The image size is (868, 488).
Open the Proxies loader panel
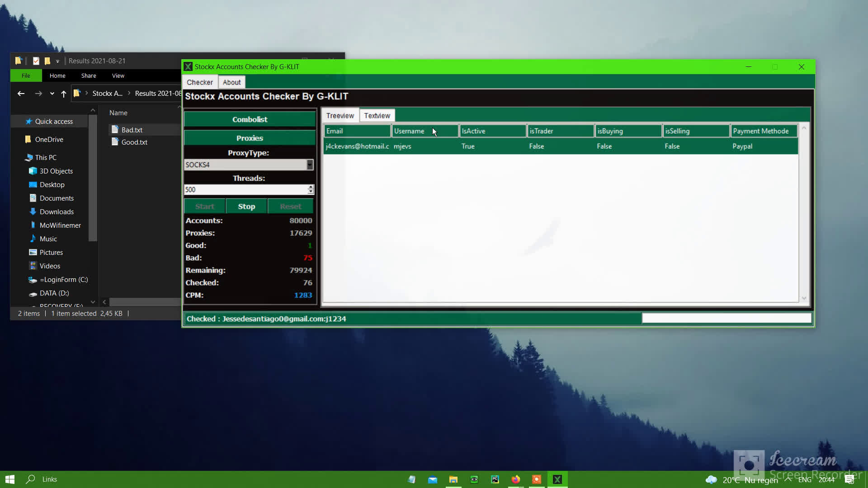click(249, 138)
